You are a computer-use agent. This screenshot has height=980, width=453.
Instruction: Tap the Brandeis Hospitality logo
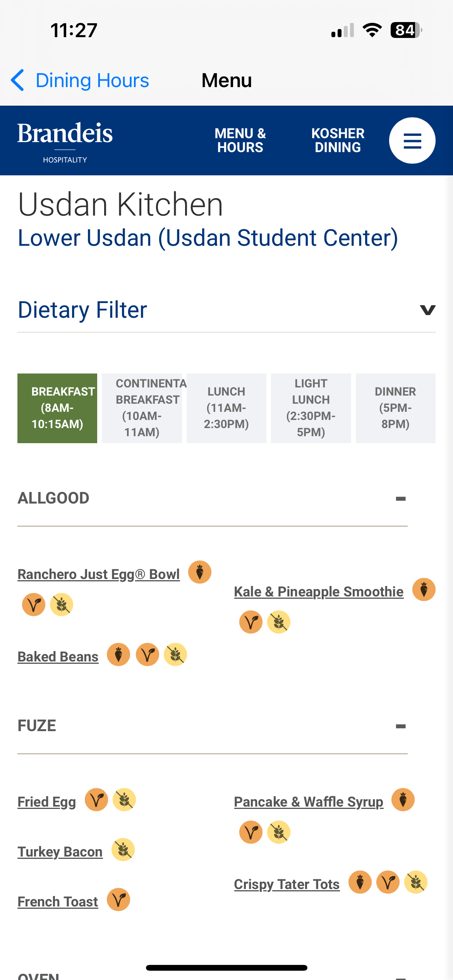[65, 142]
